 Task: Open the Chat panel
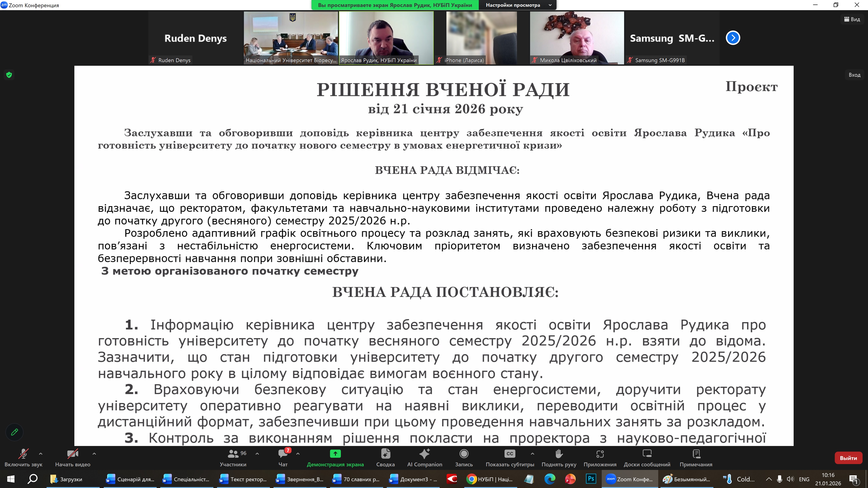[x=283, y=454]
